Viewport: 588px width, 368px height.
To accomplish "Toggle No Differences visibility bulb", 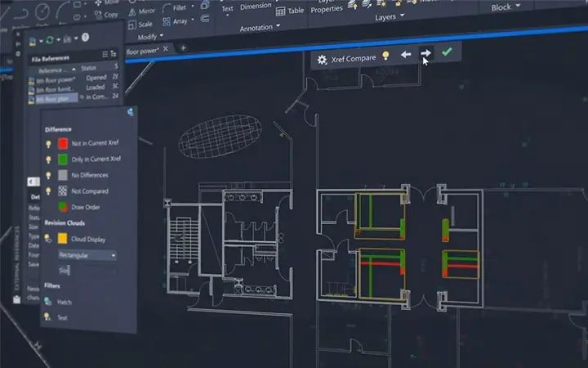I will pyautogui.click(x=48, y=175).
